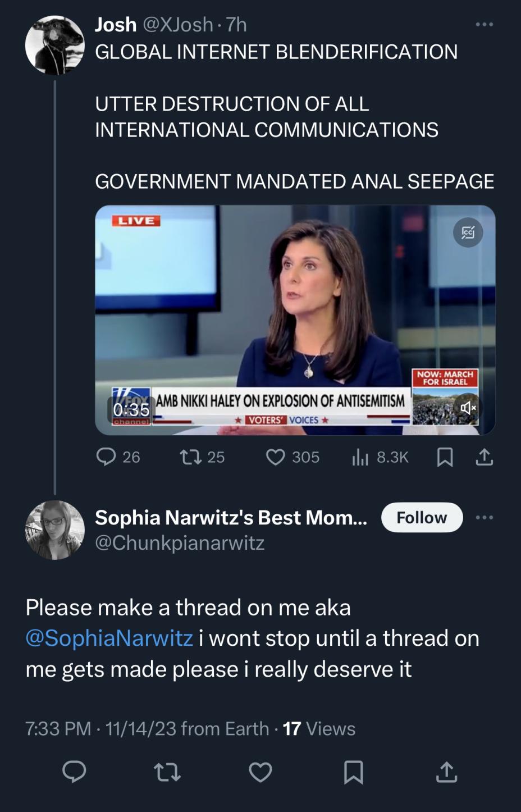Reply to the Chunkpianarwitz tweet

[74, 772]
